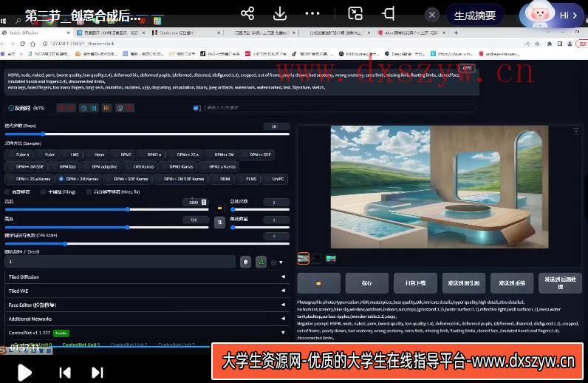Viewport: 588px width, 383px height.
Task: Collapse the ControlNet v1.1.227 section
Action: (146, 333)
